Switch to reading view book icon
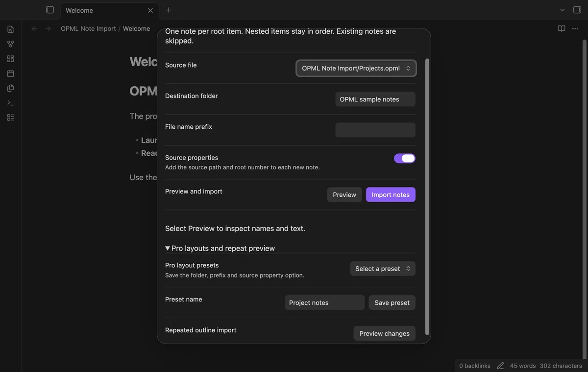Image resolution: width=588 pixels, height=372 pixels. (x=562, y=29)
